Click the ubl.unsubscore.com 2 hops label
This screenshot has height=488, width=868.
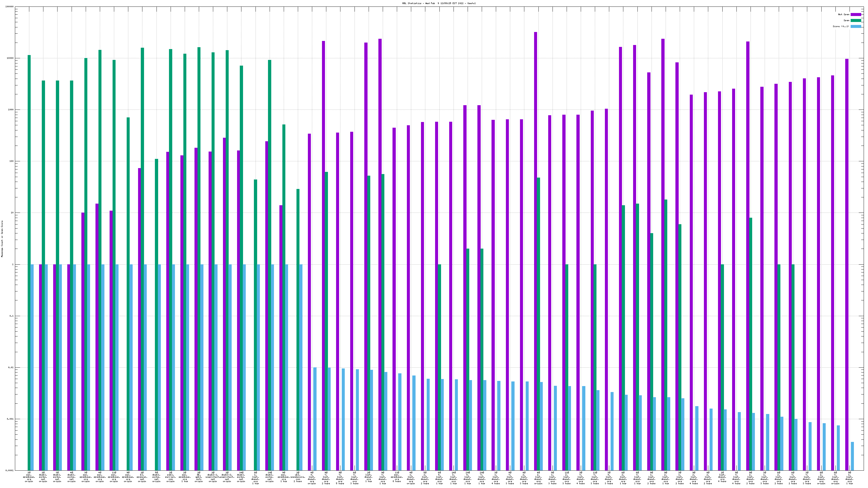click(298, 477)
